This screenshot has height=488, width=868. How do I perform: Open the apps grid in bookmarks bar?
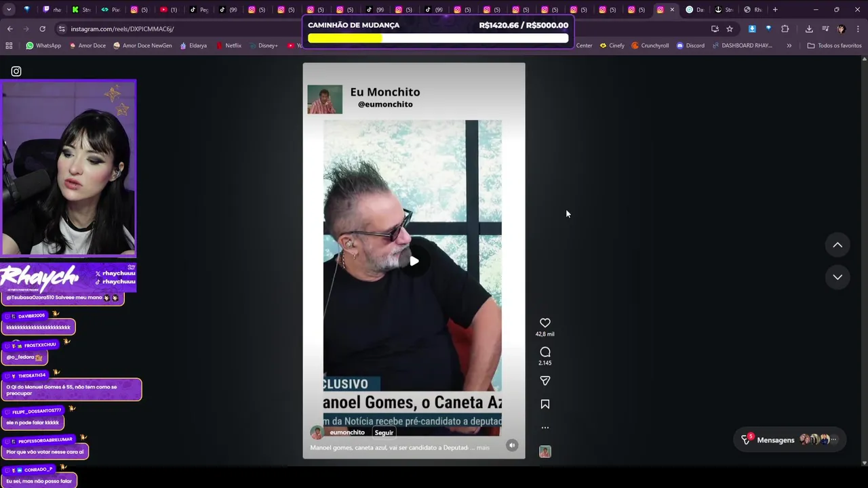pyautogui.click(x=9, y=45)
